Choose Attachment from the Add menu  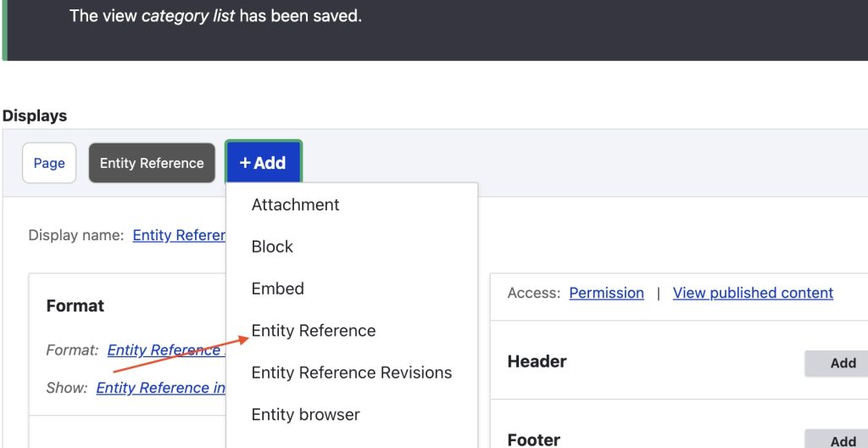295,204
